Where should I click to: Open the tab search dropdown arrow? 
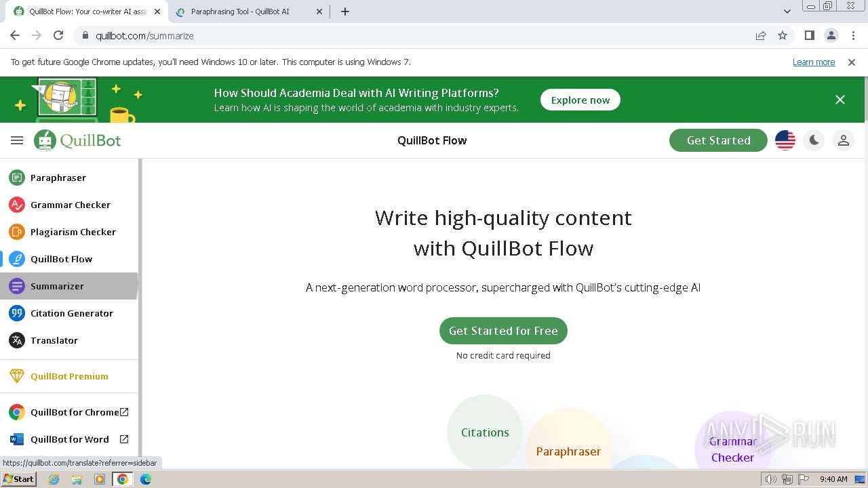click(787, 12)
